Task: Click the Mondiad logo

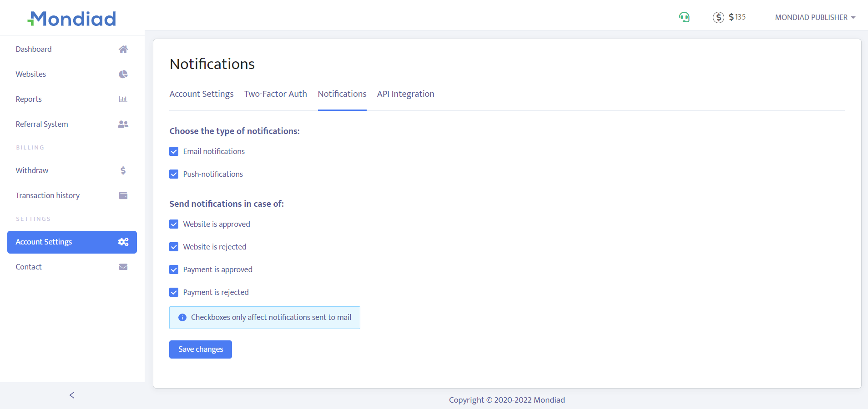Action: pyautogui.click(x=72, y=19)
